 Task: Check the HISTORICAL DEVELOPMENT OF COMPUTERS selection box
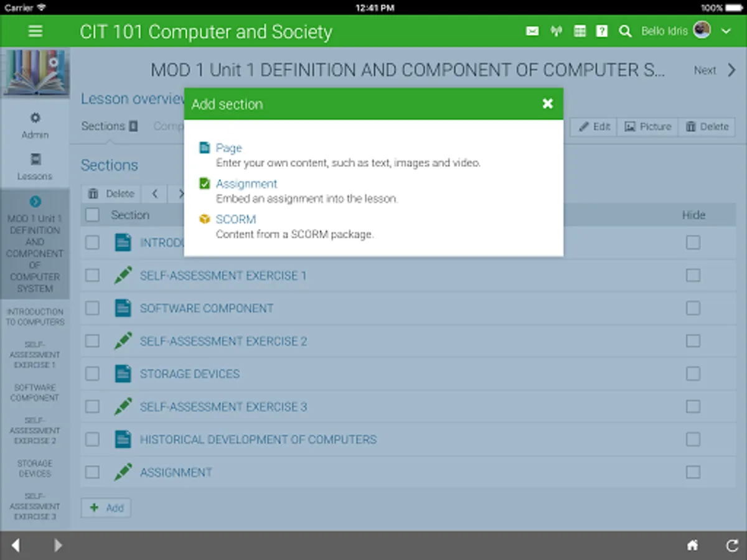pyautogui.click(x=92, y=439)
